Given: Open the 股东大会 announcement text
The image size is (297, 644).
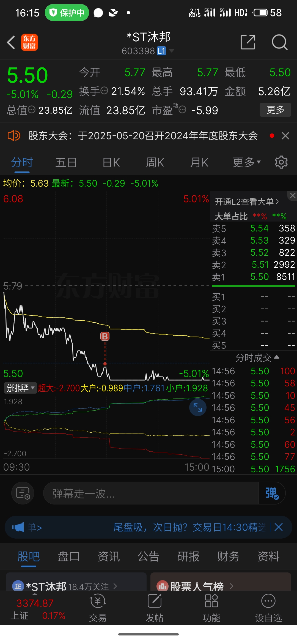Looking at the screenshot, I should click(x=143, y=136).
